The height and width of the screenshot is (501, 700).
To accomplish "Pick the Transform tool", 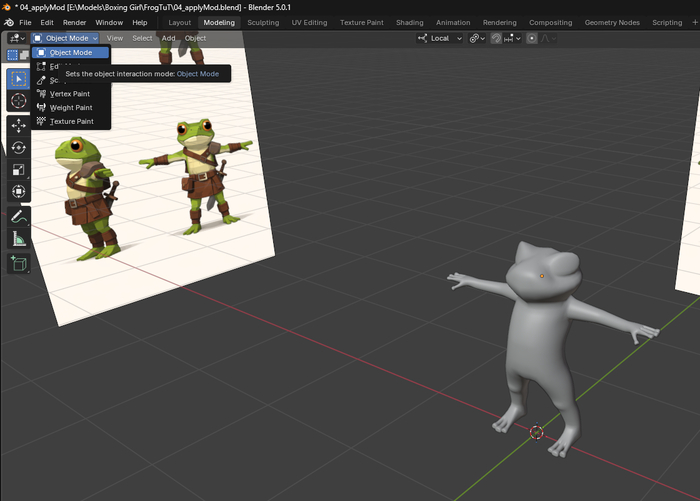I will [x=18, y=192].
